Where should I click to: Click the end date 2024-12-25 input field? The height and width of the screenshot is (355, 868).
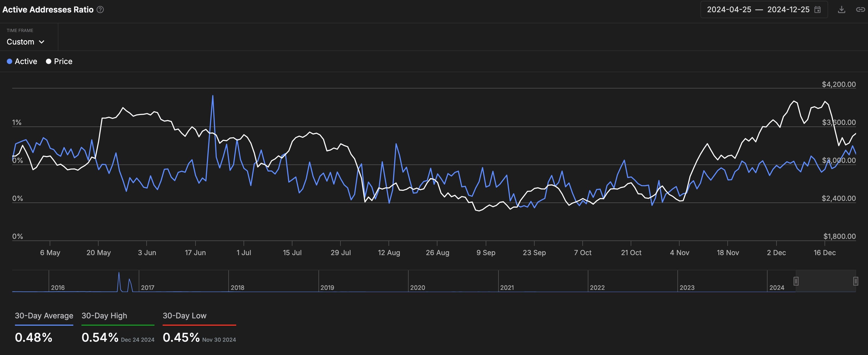[788, 9]
